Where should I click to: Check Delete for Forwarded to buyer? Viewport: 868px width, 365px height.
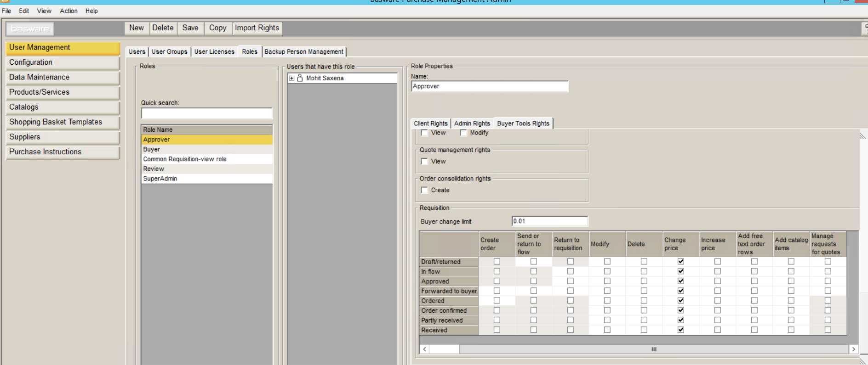point(644,291)
